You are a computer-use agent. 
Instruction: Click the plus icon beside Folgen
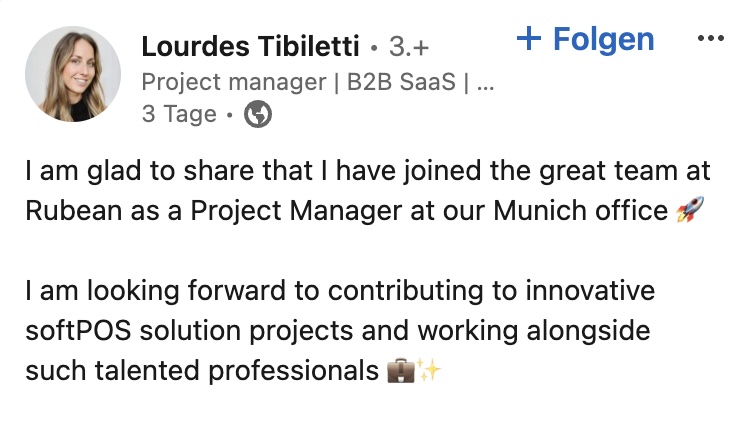coord(529,39)
